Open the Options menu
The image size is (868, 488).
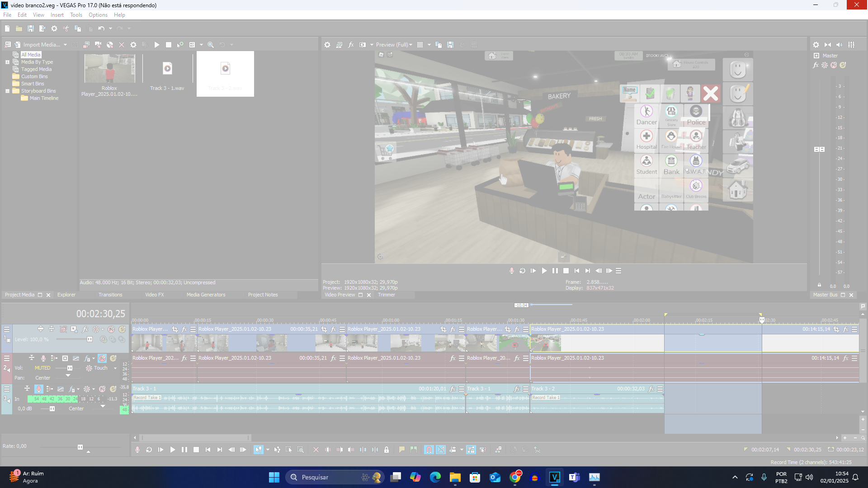98,15
